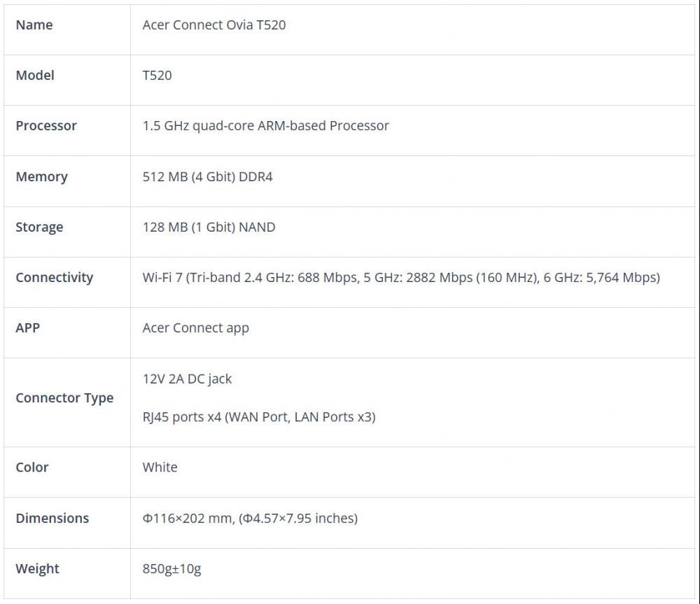Screen dimensions: 700x604
Task: Select the "Acer Connect app" value
Action: pyautogui.click(x=195, y=328)
